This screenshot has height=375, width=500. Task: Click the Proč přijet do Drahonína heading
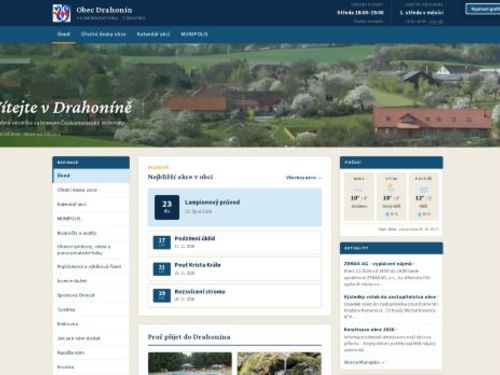(x=189, y=337)
